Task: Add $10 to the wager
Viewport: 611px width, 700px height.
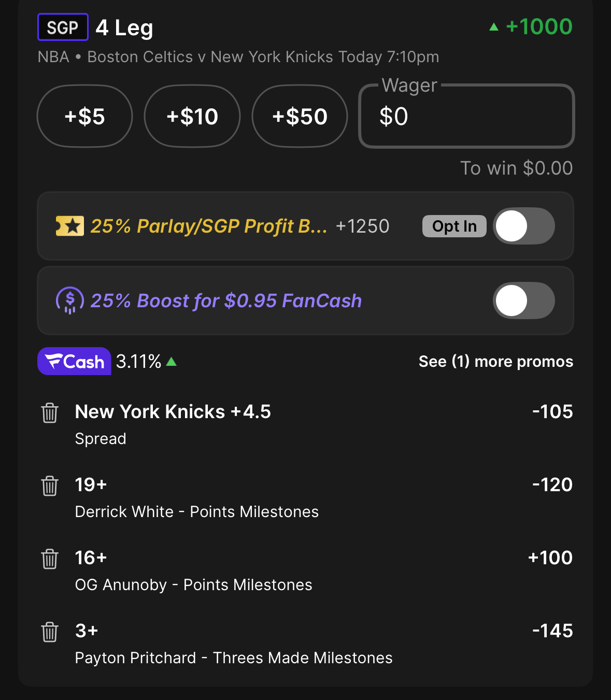Action: (192, 116)
